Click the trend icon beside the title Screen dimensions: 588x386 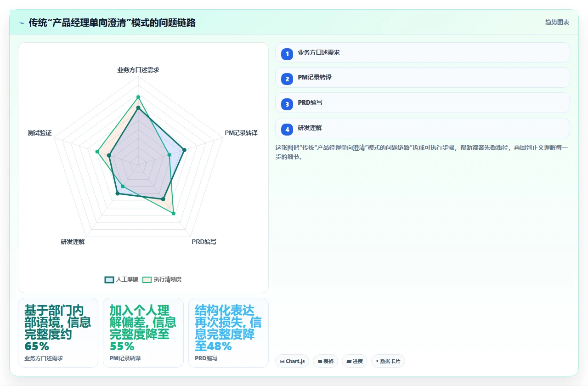tap(22, 23)
